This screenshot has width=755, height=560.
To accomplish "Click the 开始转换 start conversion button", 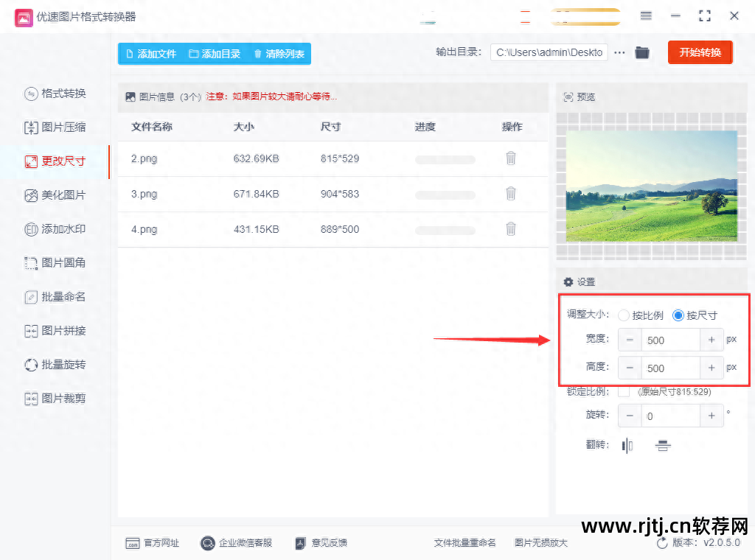I will pos(700,53).
